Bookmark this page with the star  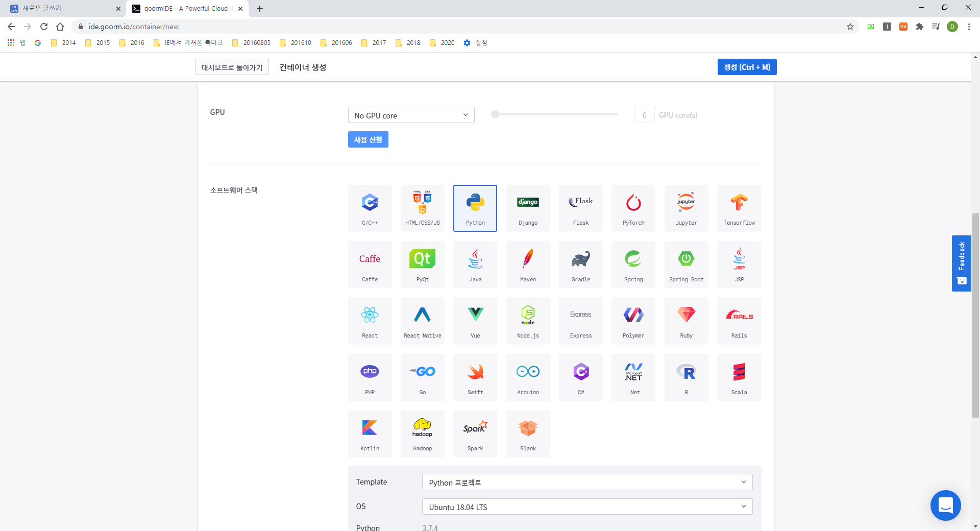click(x=850, y=27)
